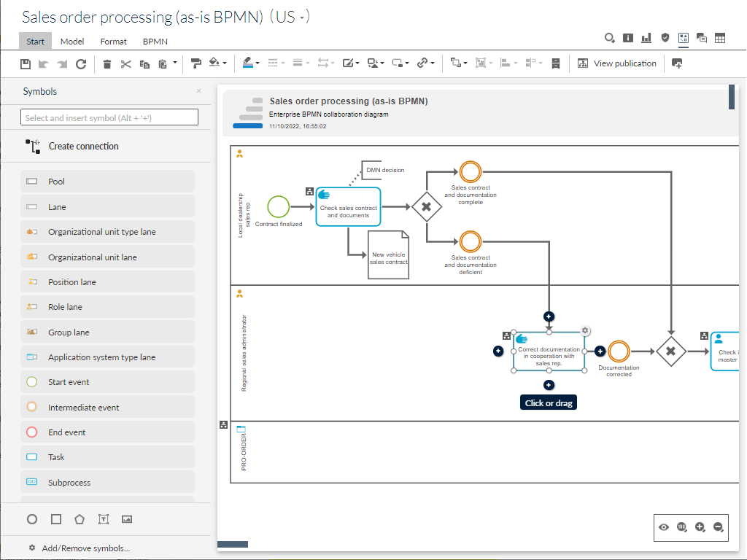Open the US language dropdown in title
The height and width of the screenshot is (560, 747).
coord(291,17)
